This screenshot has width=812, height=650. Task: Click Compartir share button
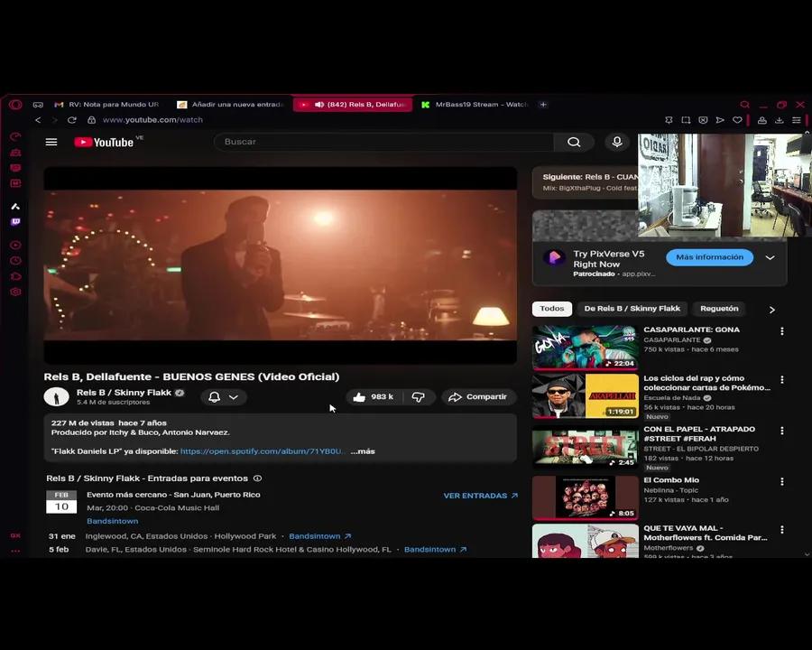click(x=478, y=397)
